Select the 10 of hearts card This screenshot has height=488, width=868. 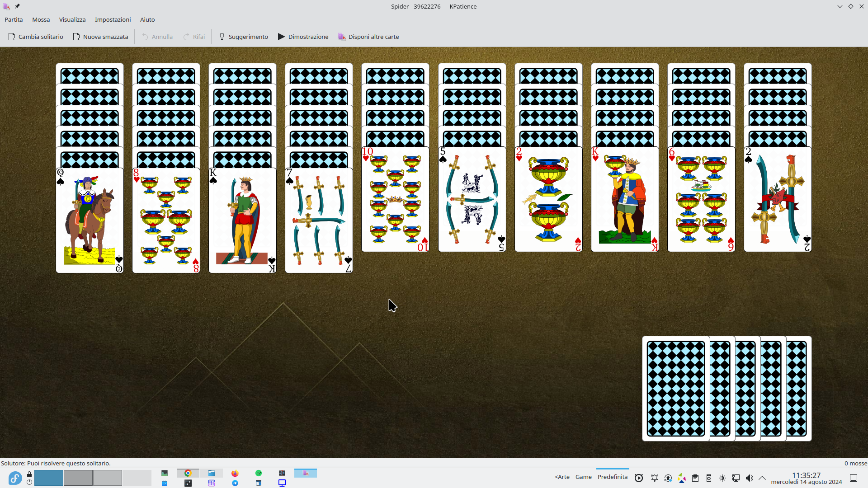pos(395,199)
